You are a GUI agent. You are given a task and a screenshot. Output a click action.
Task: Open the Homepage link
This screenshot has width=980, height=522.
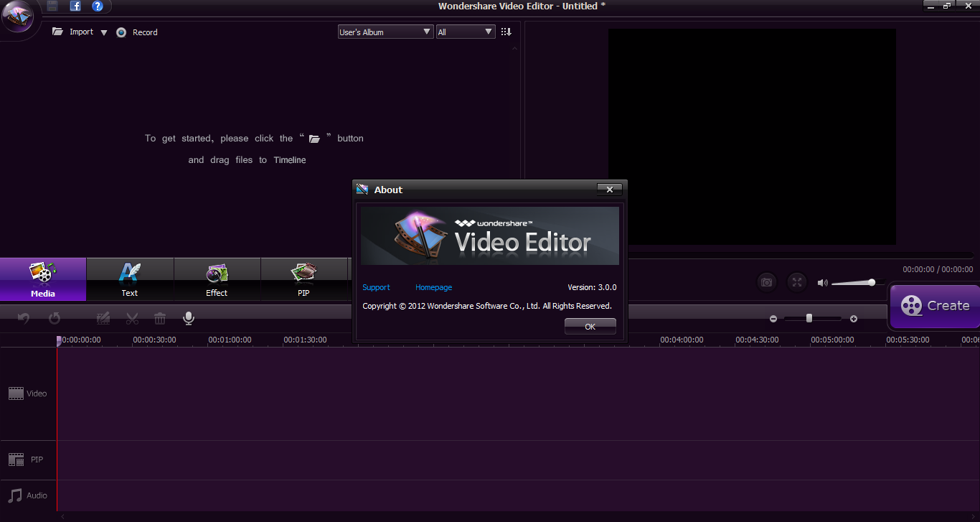tap(433, 287)
